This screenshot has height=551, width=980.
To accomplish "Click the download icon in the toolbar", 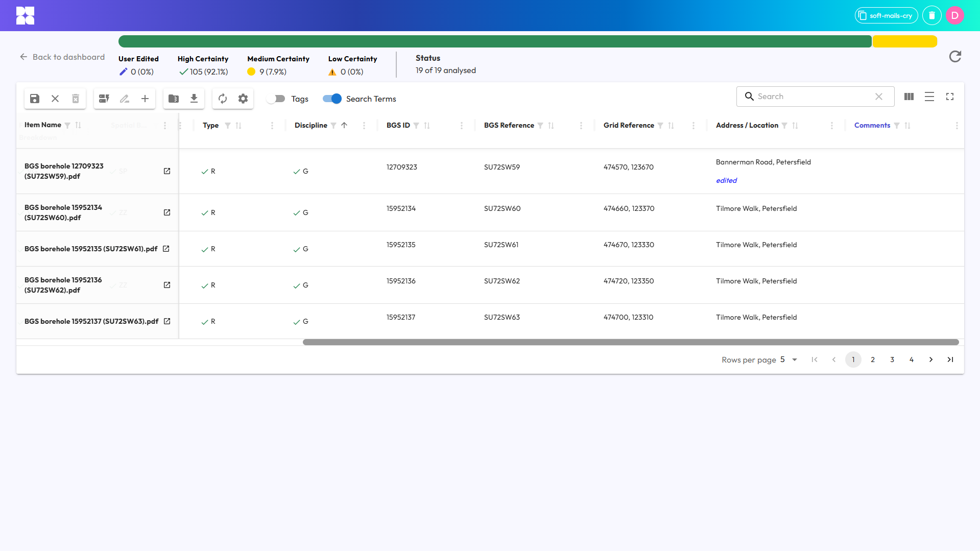I will (x=194, y=99).
